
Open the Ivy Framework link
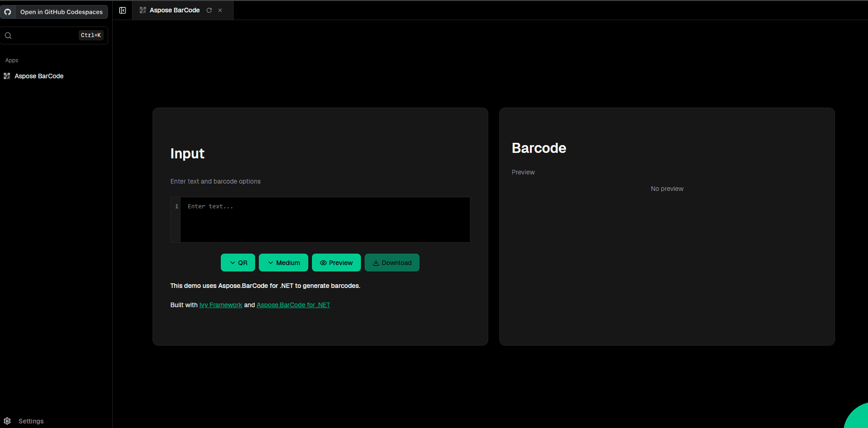221,305
